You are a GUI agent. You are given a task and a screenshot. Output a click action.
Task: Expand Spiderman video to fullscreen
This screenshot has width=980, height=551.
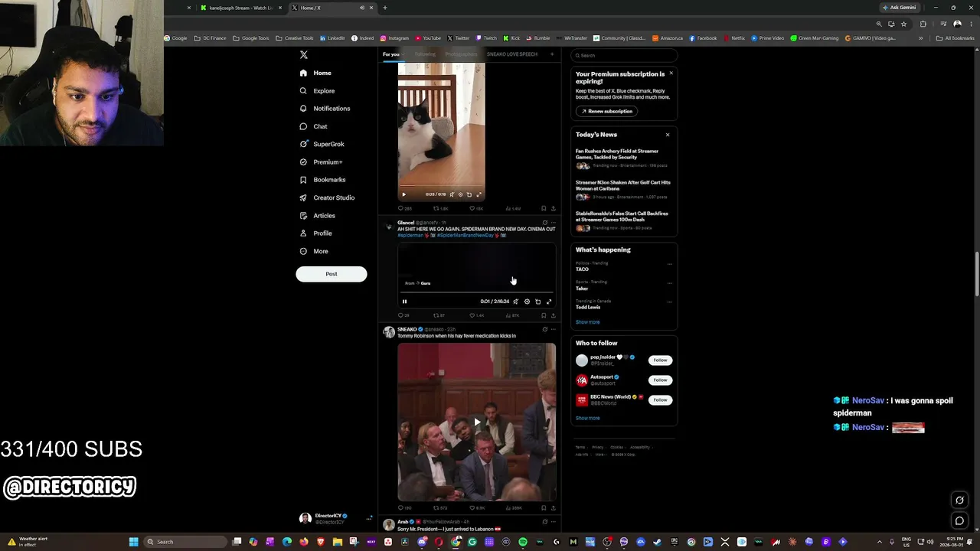(549, 302)
